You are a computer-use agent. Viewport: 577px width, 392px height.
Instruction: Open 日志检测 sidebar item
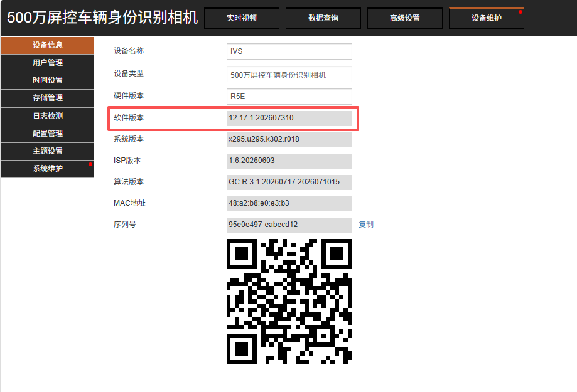[x=48, y=116]
